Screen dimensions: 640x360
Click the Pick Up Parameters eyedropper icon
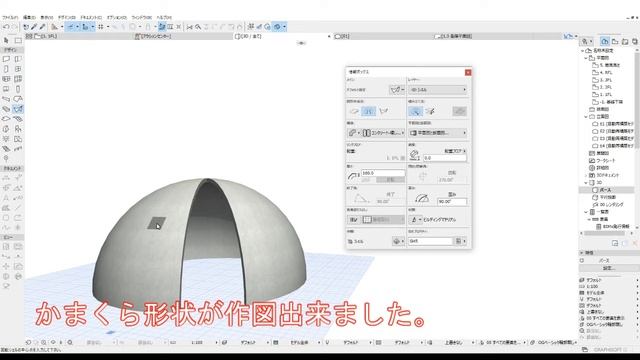coord(34,27)
